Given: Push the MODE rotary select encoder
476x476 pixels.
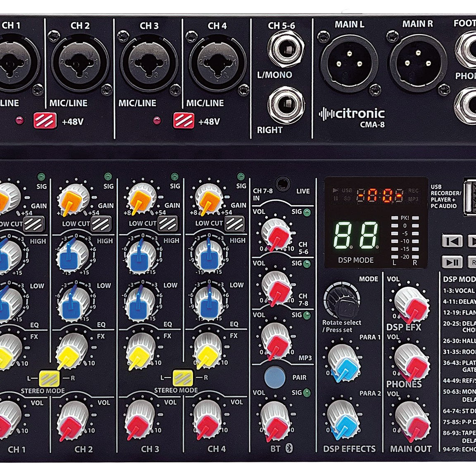Looking at the screenshot, I should tap(342, 300).
